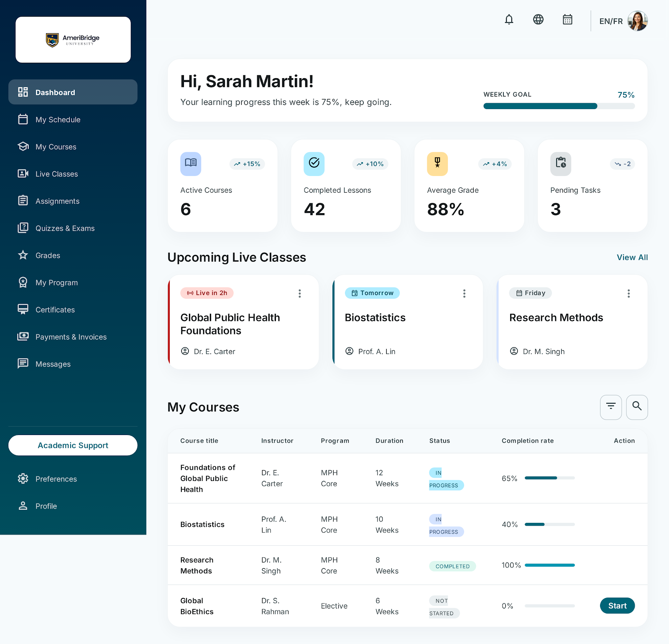
Task: Click the Dr. S. Rahman instructor cell
Action: tap(275, 606)
